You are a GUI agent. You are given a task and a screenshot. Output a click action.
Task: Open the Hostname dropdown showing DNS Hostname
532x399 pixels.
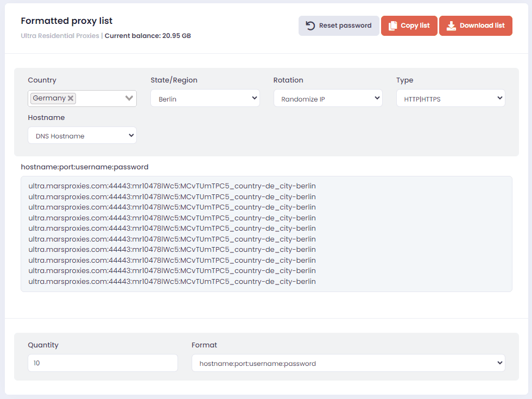point(82,136)
